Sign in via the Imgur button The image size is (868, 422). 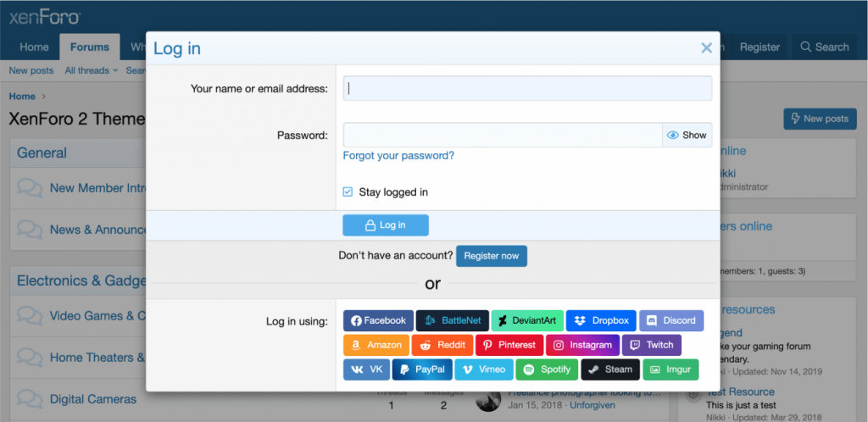coord(670,369)
